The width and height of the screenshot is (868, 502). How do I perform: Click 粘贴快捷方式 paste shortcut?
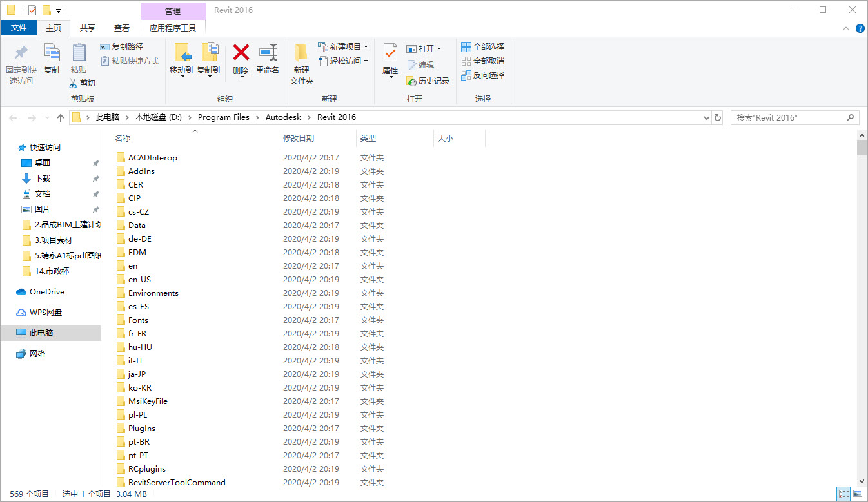pos(130,61)
